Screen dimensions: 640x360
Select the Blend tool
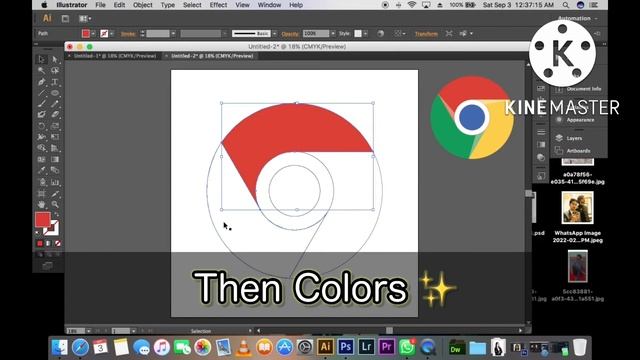(x=55, y=170)
